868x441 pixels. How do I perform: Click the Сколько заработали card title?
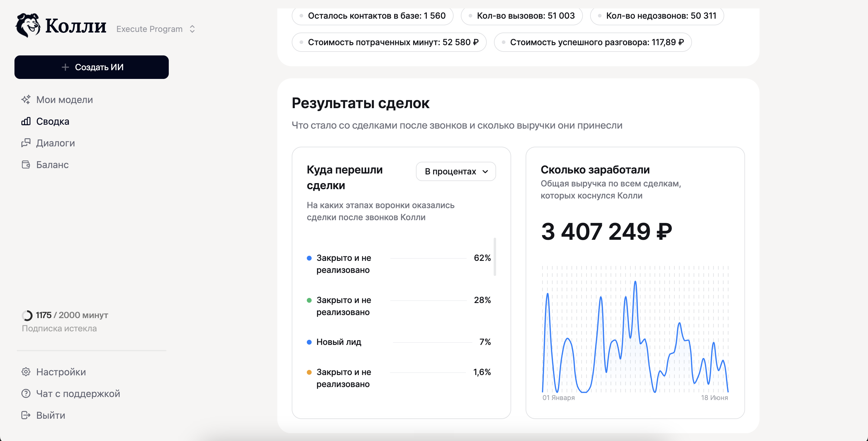[x=595, y=170]
